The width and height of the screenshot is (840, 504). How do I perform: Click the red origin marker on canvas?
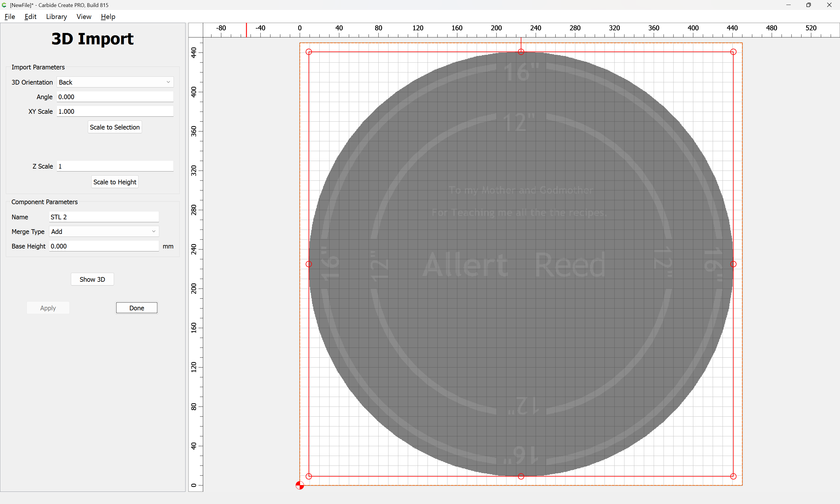coord(300,485)
